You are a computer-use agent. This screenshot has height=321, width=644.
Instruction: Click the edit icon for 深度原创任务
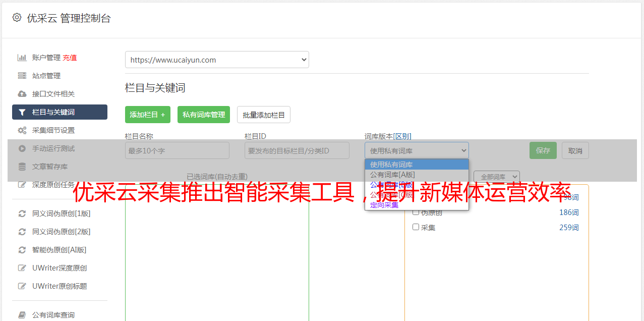(22, 185)
